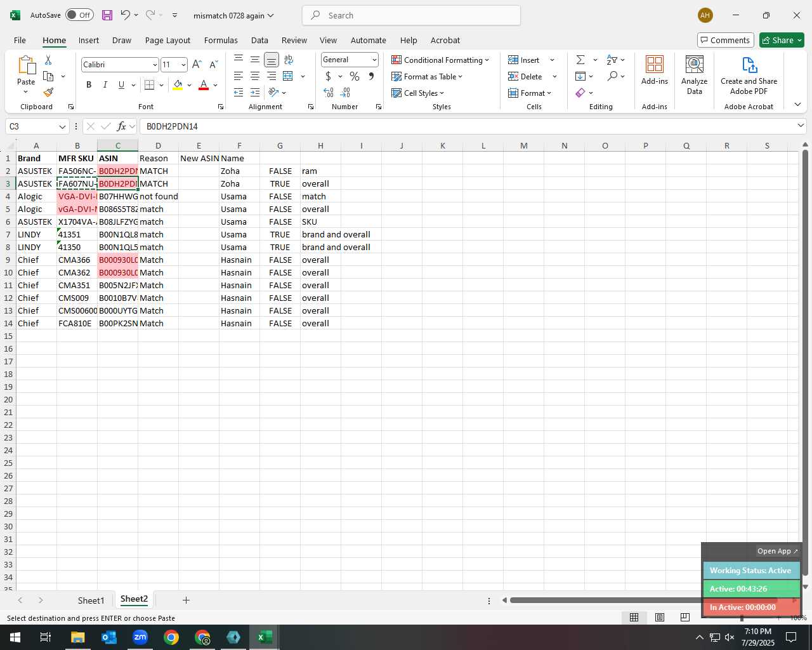Click Decrease Decimal icon
812x650 pixels.
[346, 93]
